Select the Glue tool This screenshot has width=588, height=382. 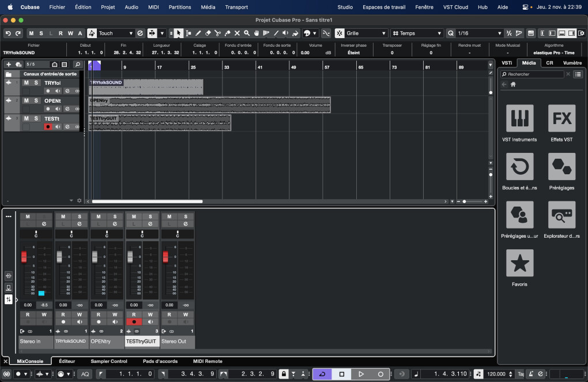coord(227,33)
